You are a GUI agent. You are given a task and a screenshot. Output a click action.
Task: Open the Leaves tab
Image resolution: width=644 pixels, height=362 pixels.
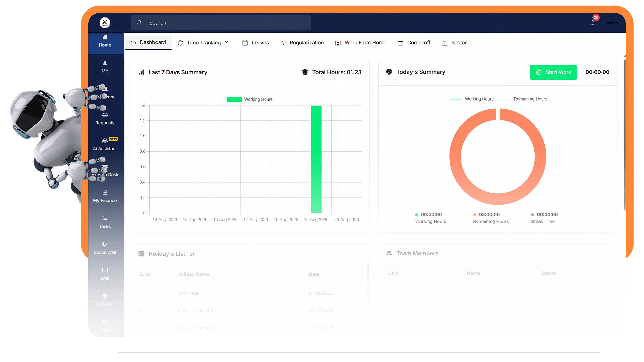pyautogui.click(x=255, y=43)
